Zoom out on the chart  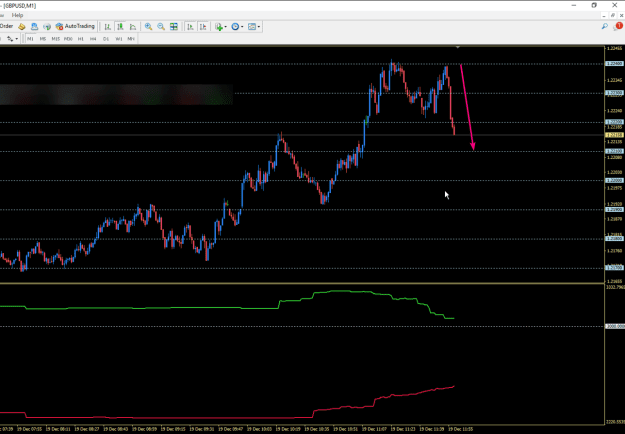161,27
